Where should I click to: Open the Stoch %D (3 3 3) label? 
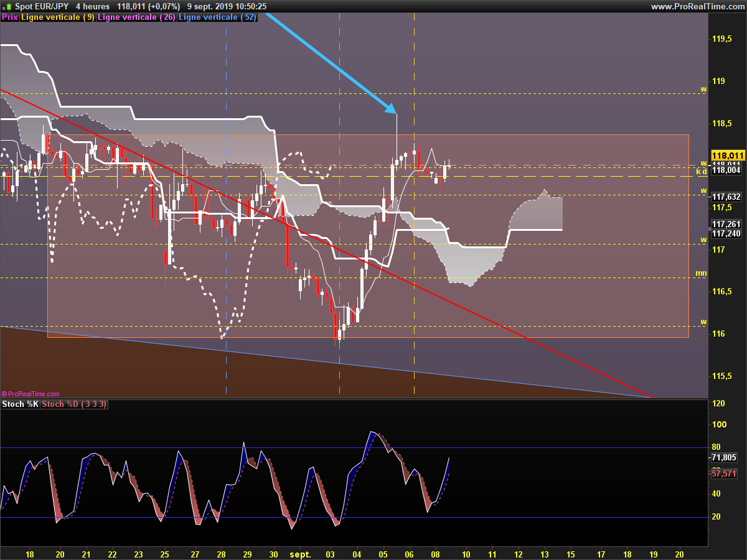(x=75, y=404)
